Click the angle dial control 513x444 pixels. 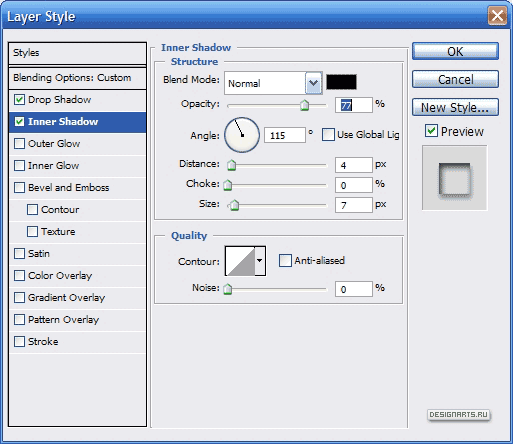click(242, 135)
